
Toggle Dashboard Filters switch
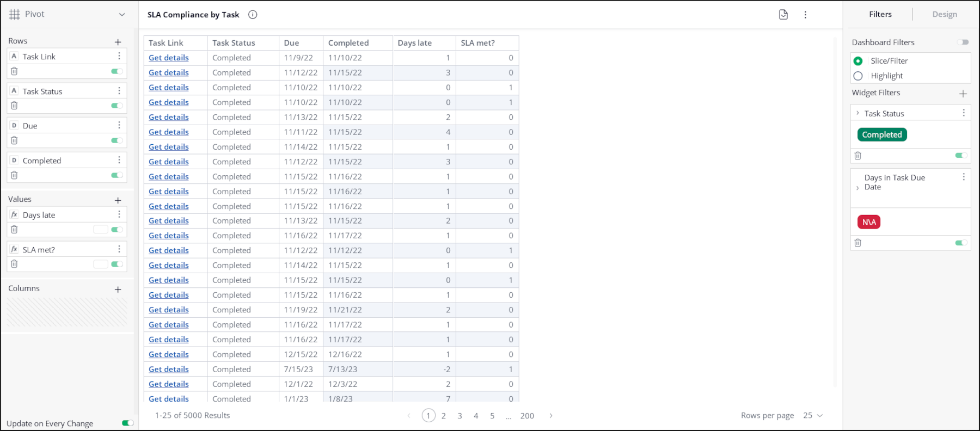tap(963, 42)
